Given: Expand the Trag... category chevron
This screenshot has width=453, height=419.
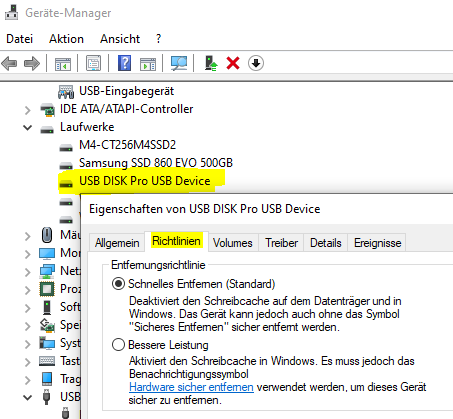Looking at the screenshot, I should [x=27, y=380].
